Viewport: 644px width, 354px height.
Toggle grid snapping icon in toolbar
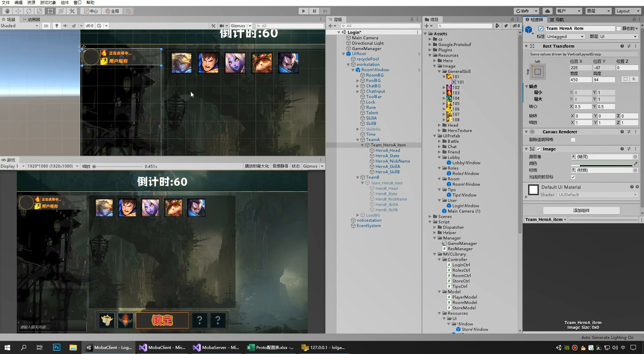[x=128, y=11]
